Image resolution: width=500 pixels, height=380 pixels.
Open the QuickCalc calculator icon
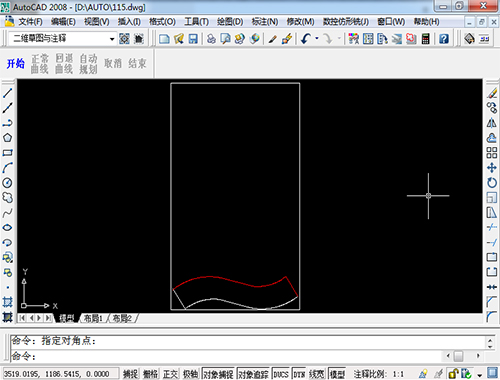coord(426,39)
